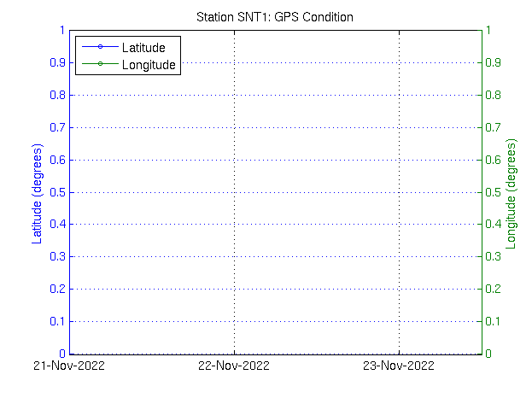This screenshot has height=398, width=532.
Task: Click the left axis '0' tick label
Action: coord(62,354)
